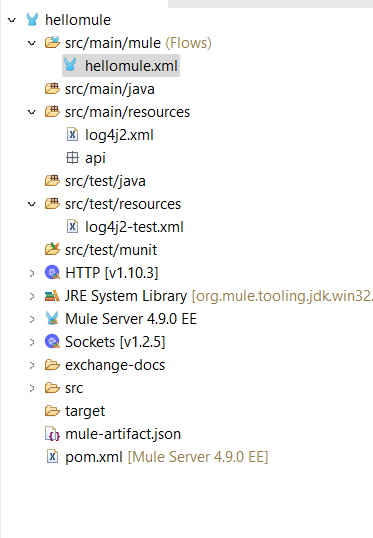The image size is (373, 538).
Task: Expand the exchange-docs folder
Action: 32,365
